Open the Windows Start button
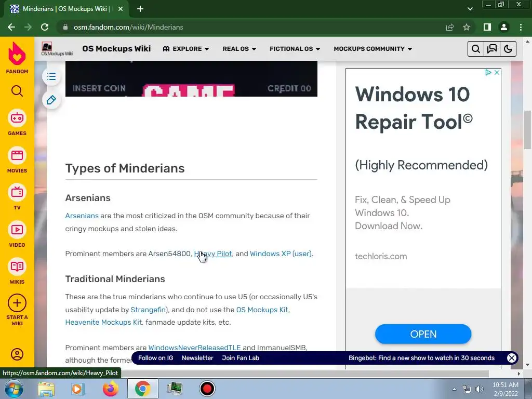Viewport: 532px width, 399px height. (x=14, y=389)
